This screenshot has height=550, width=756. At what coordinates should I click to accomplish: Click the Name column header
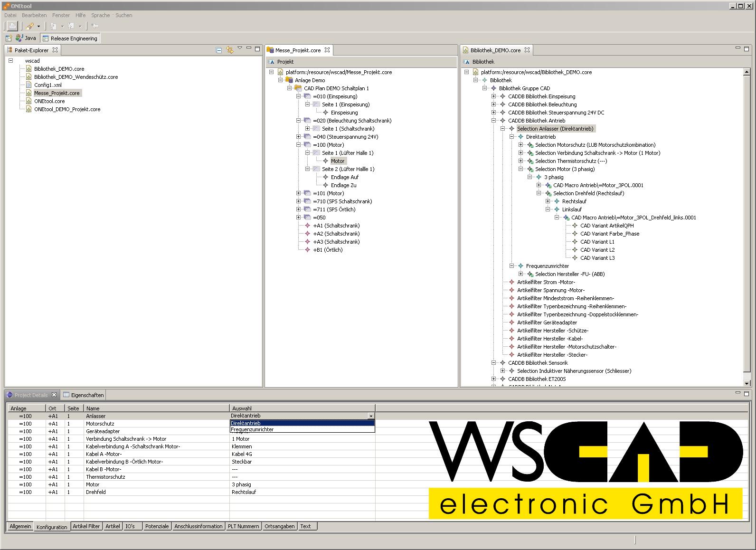coord(93,408)
